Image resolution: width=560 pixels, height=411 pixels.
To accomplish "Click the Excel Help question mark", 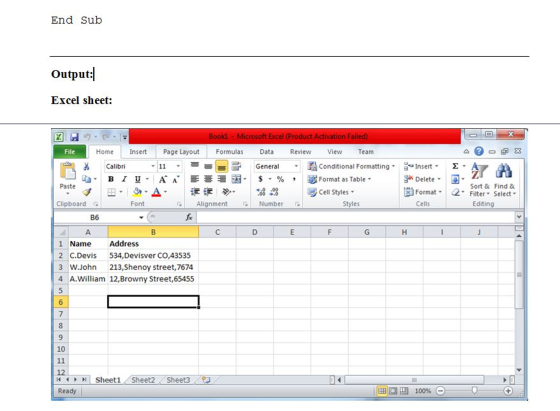I will click(479, 151).
